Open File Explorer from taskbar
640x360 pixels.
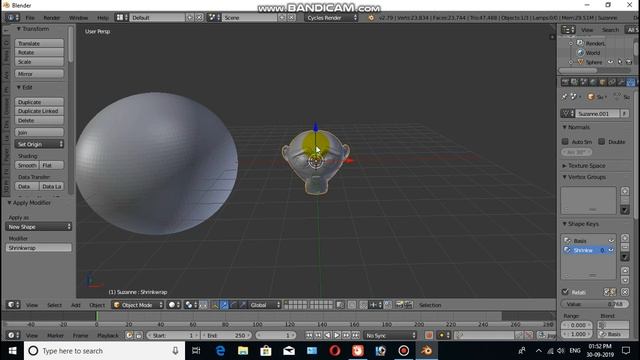click(243, 351)
